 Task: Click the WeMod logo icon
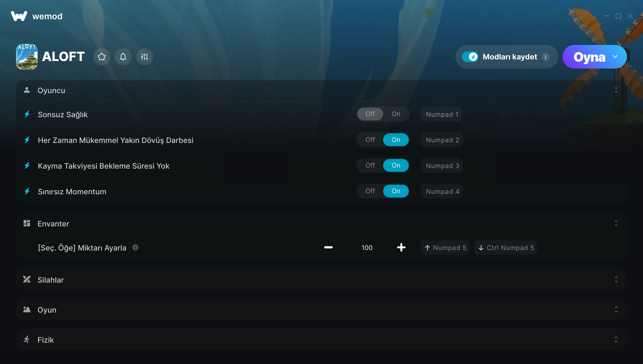(19, 16)
